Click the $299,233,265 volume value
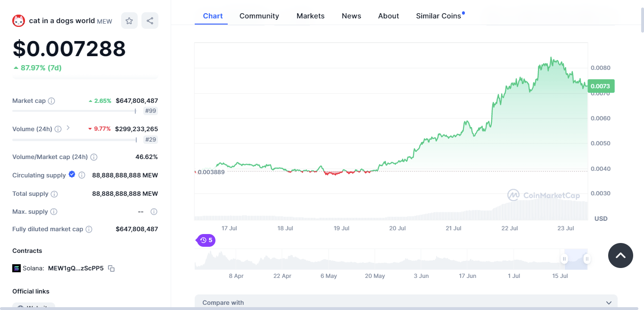Viewport: 644px width, 310px height. [137, 129]
